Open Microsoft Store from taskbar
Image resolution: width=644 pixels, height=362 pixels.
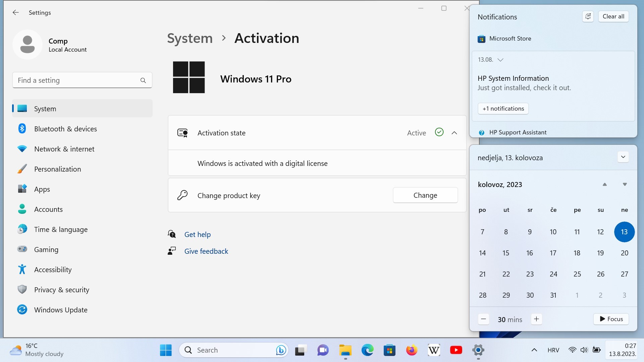pyautogui.click(x=389, y=350)
